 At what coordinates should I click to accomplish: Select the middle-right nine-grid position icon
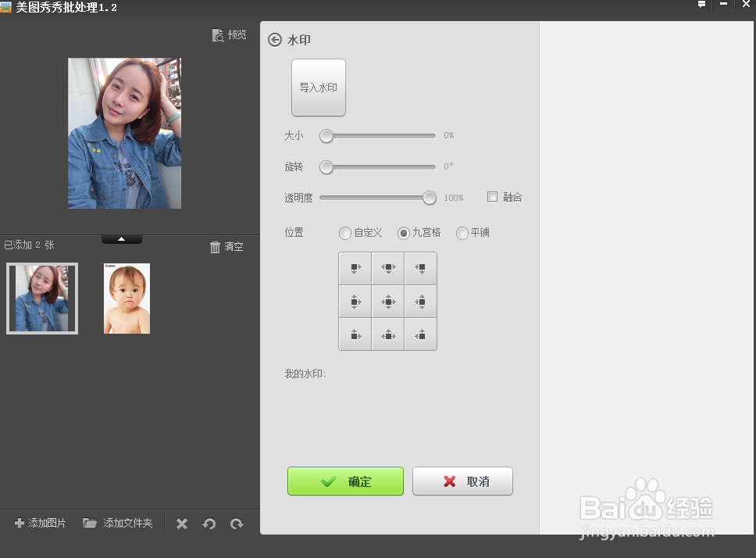point(421,301)
